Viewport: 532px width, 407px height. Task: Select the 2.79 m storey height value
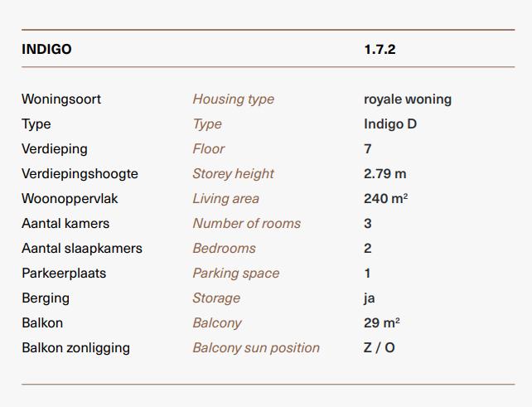[385, 174]
